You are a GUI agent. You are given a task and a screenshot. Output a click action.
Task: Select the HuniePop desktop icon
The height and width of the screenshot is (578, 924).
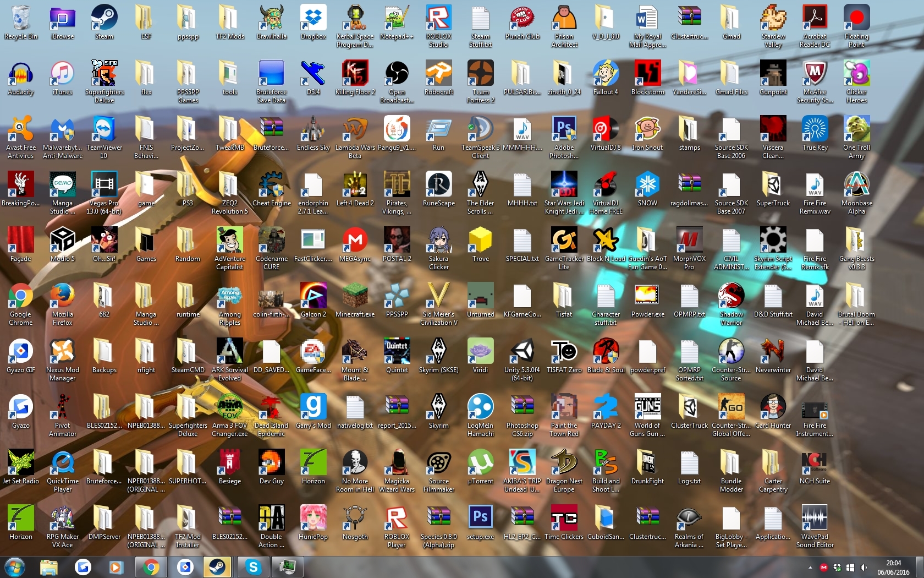click(313, 523)
